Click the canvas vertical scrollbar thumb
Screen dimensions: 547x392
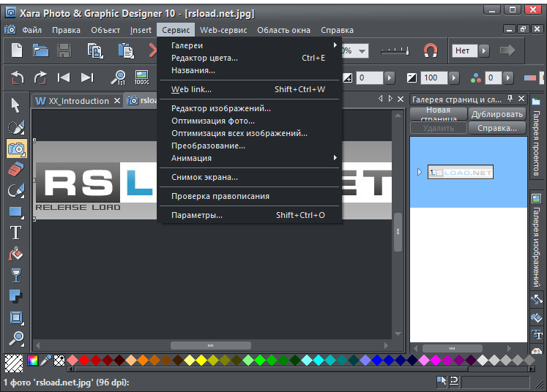pyautogui.click(x=398, y=232)
